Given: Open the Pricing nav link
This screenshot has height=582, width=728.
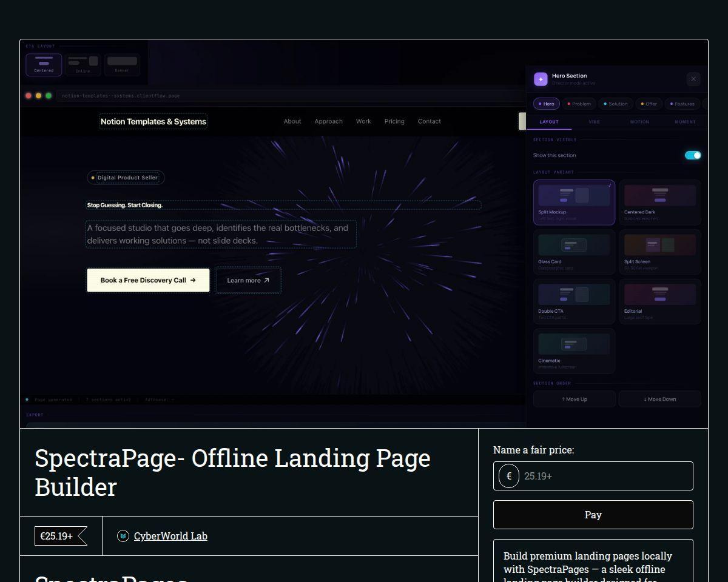Looking at the screenshot, I should point(394,121).
